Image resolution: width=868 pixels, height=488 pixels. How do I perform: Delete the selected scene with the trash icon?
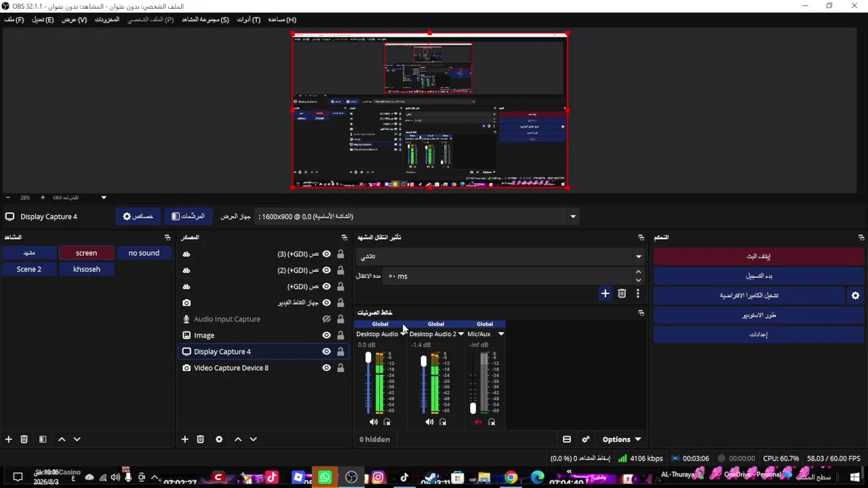coord(24,439)
